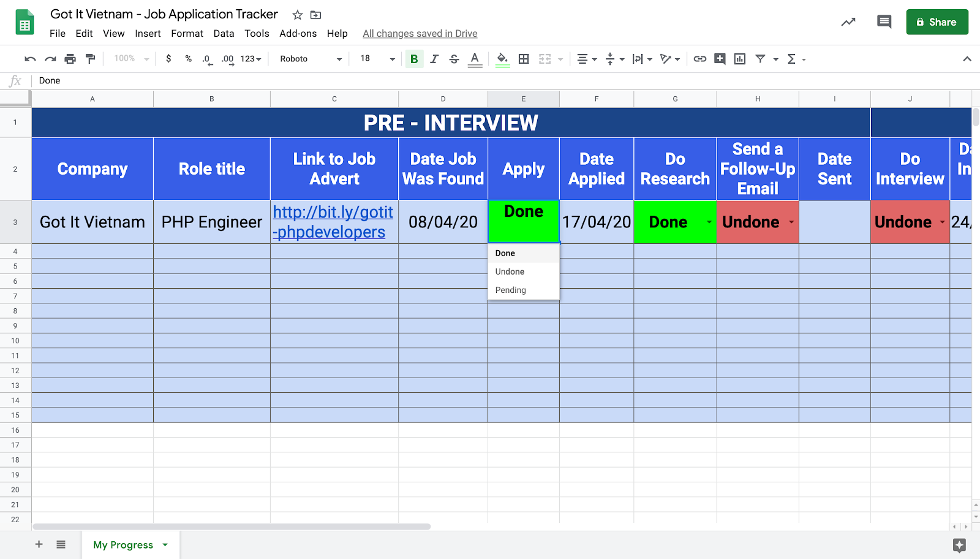Expand the Do Research cell dropdown arrow

coord(709,222)
